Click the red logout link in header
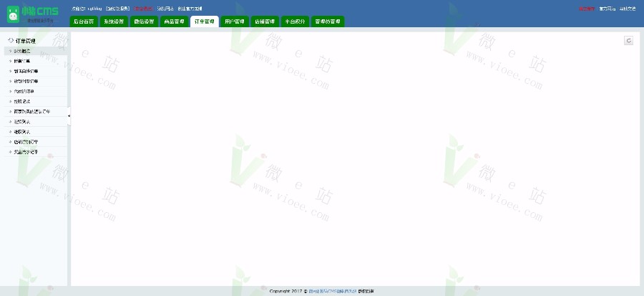 (x=143, y=9)
